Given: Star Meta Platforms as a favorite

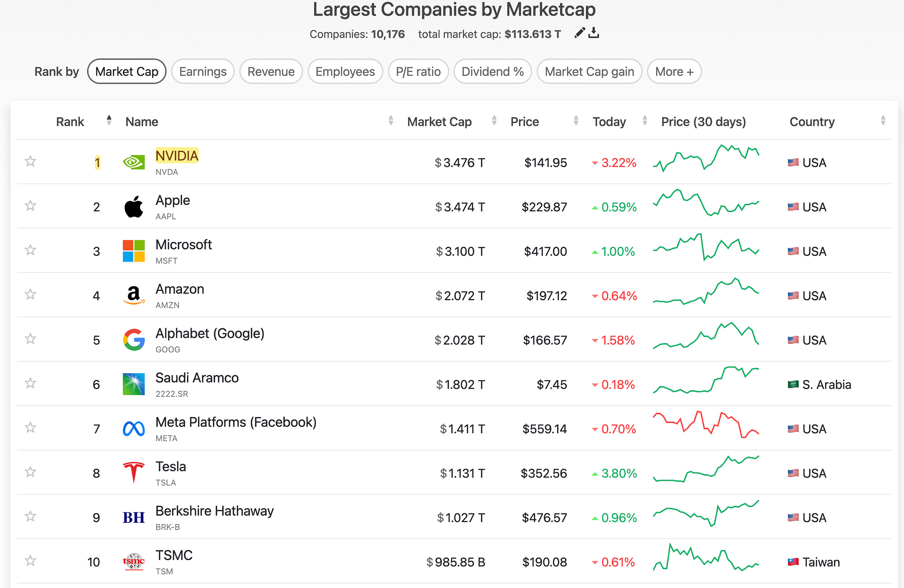Looking at the screenshot, I should pyautogui.click(x=31, y=428).
